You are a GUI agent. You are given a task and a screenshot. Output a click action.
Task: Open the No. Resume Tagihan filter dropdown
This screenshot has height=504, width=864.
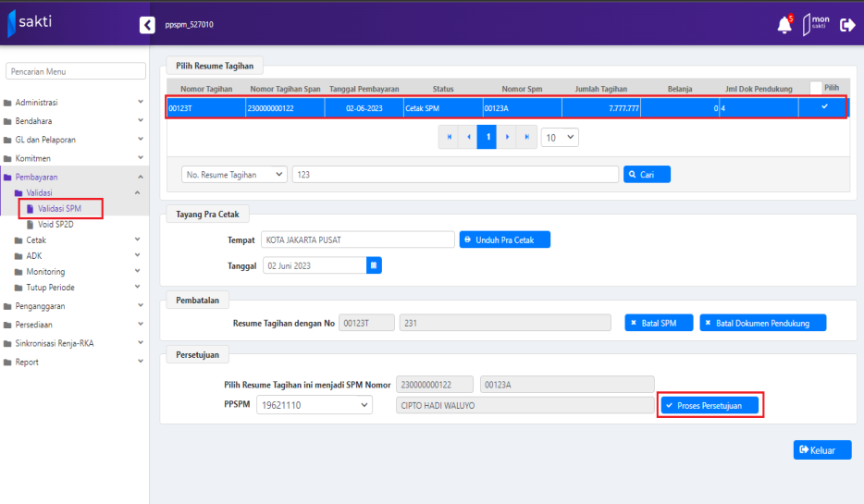pyautogui.click(x=235, y=174)
